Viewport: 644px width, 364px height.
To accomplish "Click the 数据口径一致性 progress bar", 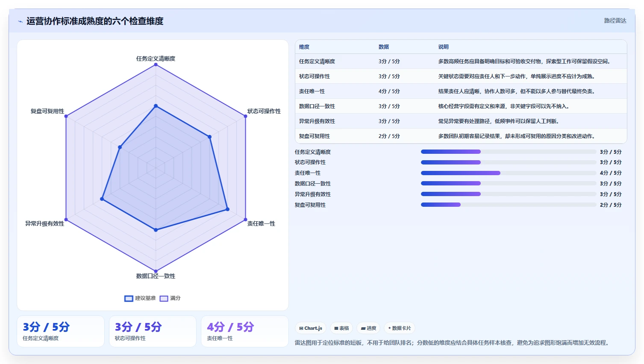I will coord(509,183).
